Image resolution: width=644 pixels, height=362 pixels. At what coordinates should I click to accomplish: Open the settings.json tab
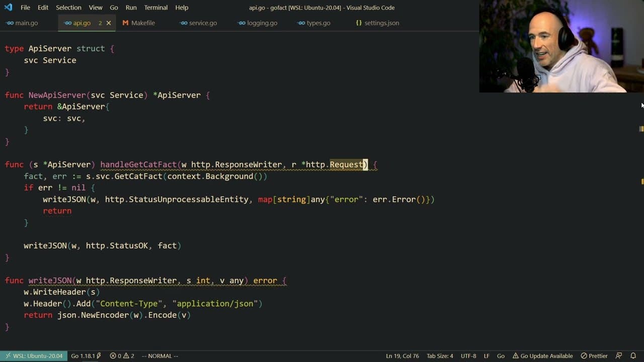(381, 23)
